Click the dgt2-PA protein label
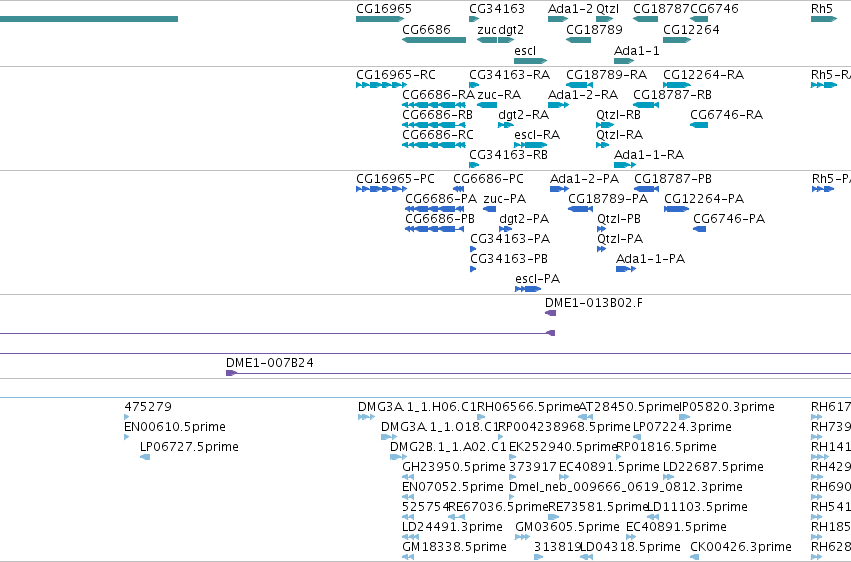The image size is (851, 562). pos(524,219)
